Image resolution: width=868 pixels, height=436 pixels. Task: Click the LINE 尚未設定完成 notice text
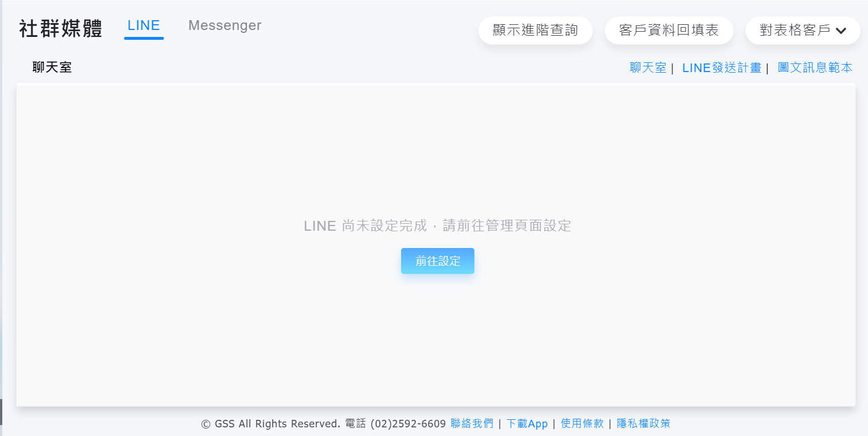[x=437, y=226]
